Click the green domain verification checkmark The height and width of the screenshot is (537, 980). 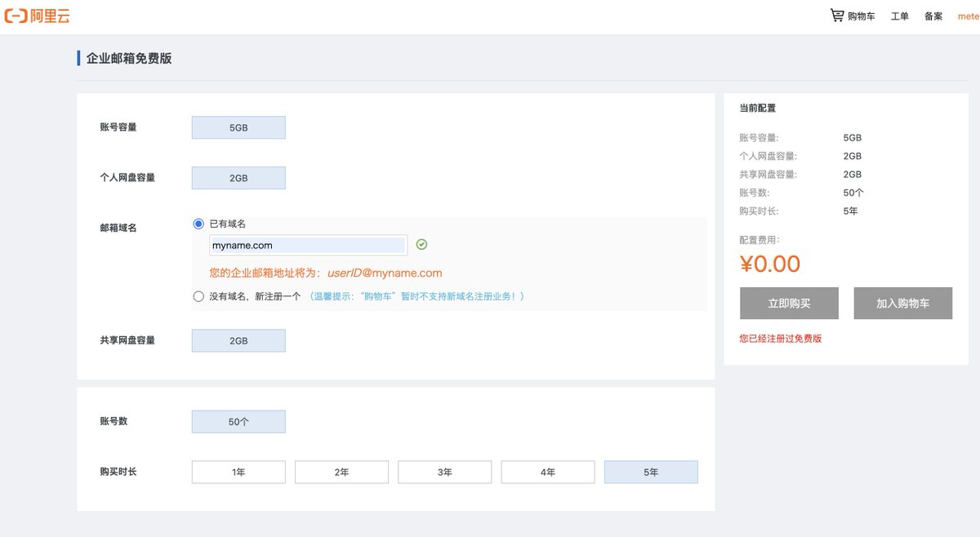(x=421, y=244)
